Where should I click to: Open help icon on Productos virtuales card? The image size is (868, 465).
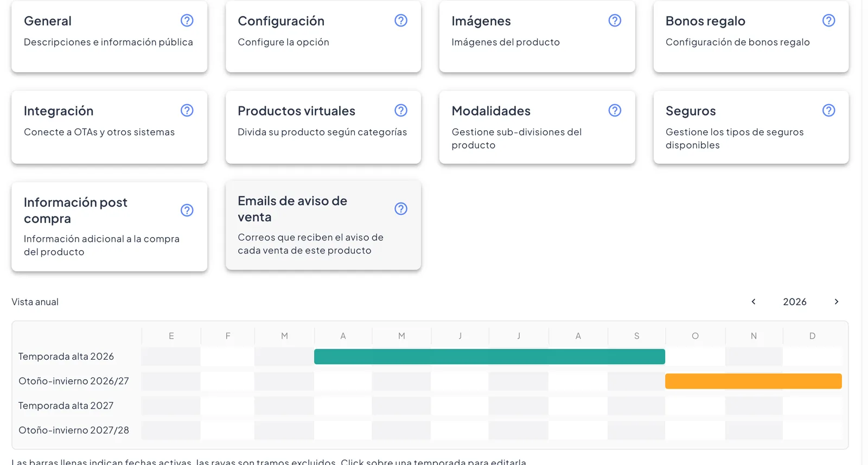click(x=401, y=111)
